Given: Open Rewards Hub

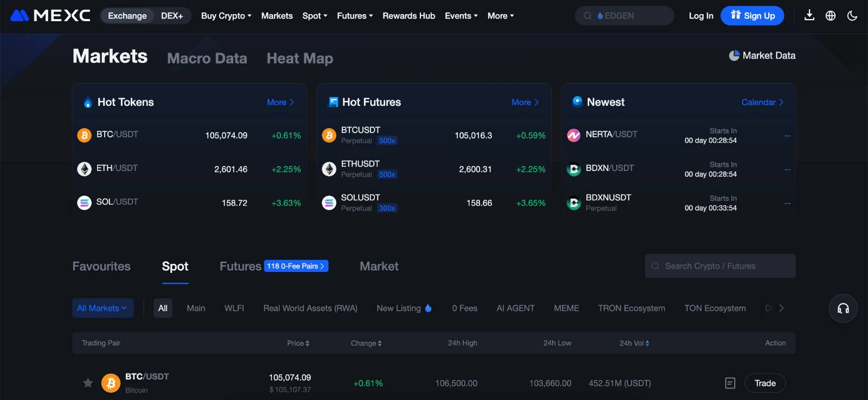Looking at the screenshot, I should pos(409,16).
